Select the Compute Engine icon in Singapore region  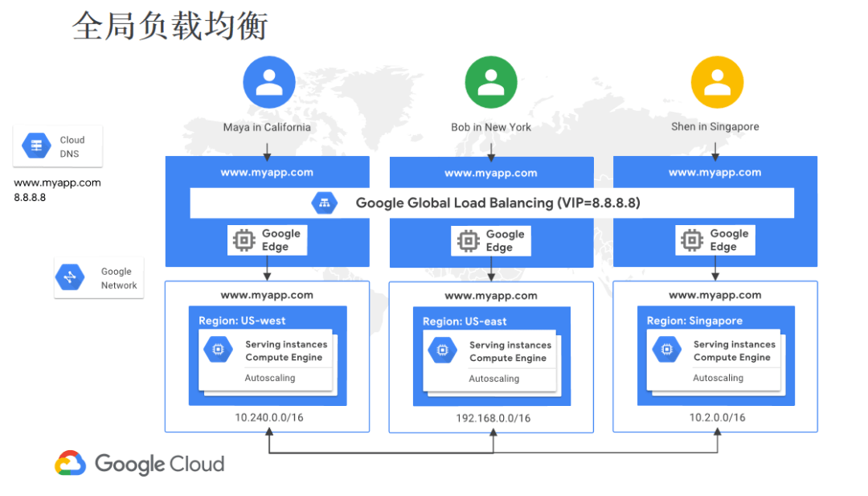(666, 350)
